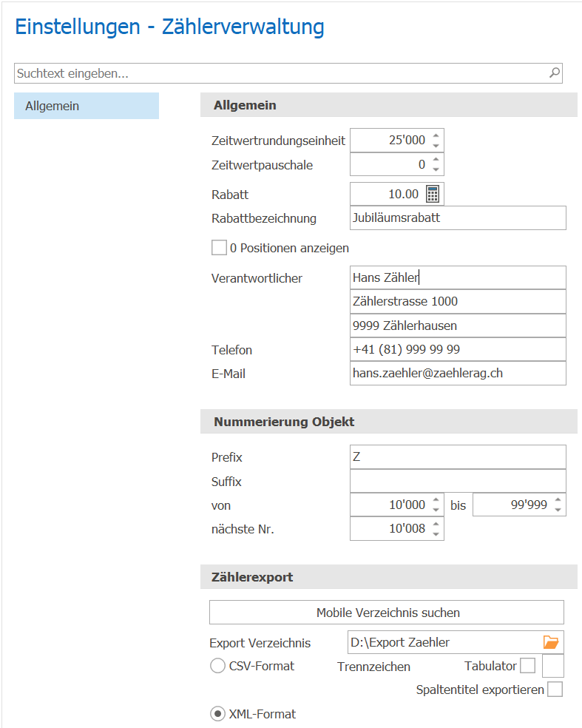Edit city field '9999 Zählerhausen'
The width and height of the screenshot is (582, 728).
(x=458, y=326)
